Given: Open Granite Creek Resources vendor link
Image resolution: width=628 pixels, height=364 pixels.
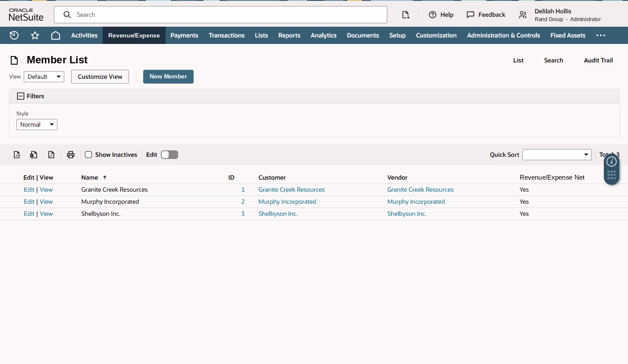Looking at the screenshot, I should click(x=421, y=190).
